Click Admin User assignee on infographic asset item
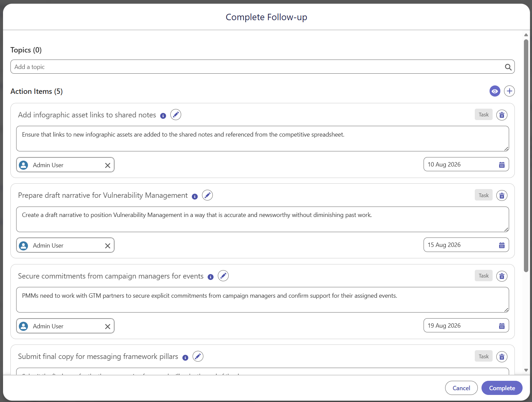Viewport: 532px width, 402px height. pos(65,165)
